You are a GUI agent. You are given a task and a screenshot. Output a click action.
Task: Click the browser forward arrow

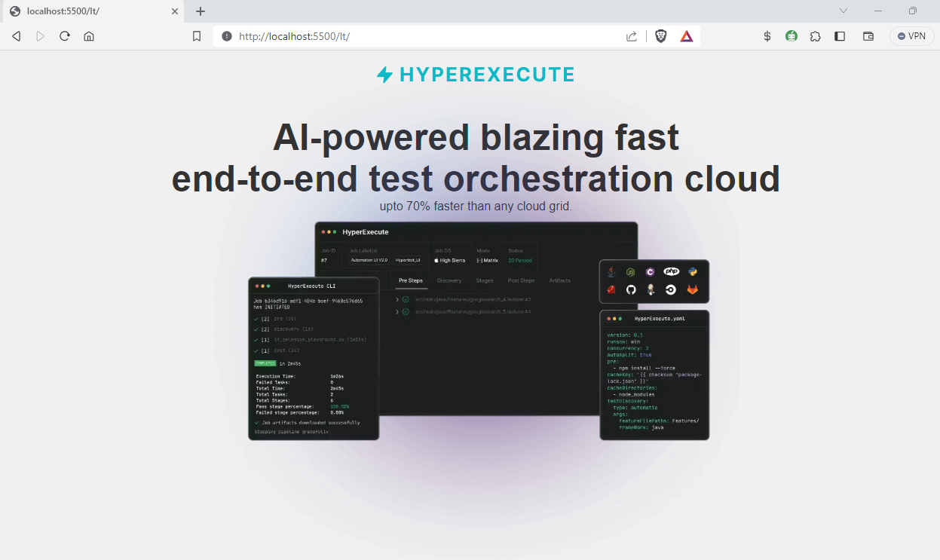(x=41, y=36)
